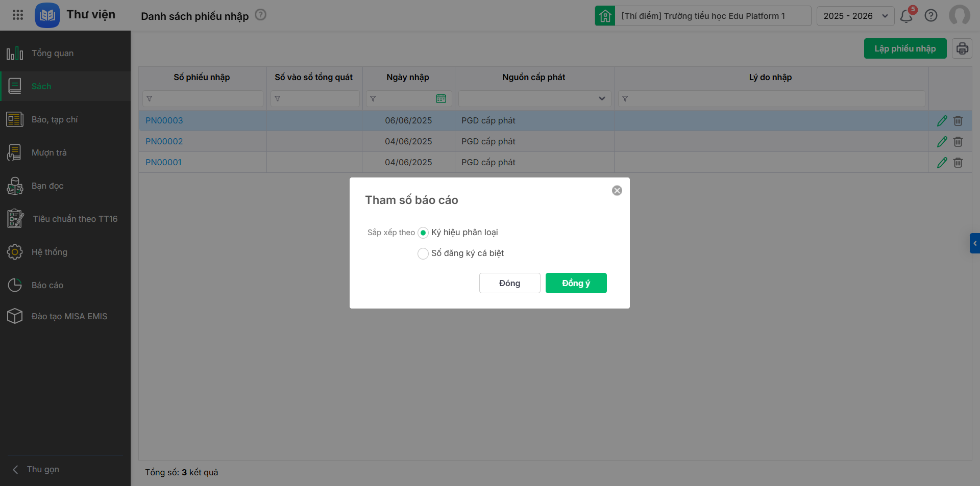Delete receipt PN00002 using the trash icon
Viewport: 980px width, 486px height.
958,142
